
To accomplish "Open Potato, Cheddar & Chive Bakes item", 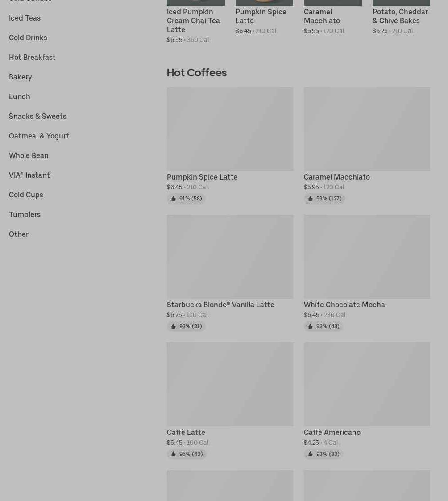I will (400, 16).
